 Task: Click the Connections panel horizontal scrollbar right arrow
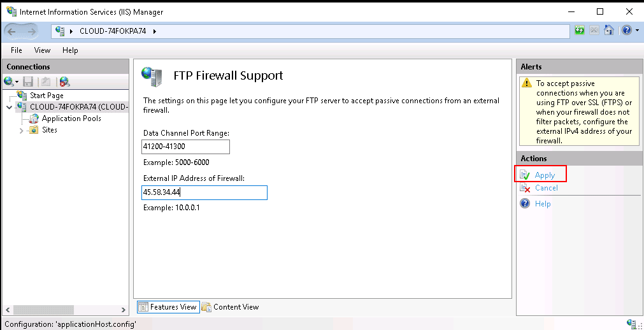(123, 310)
